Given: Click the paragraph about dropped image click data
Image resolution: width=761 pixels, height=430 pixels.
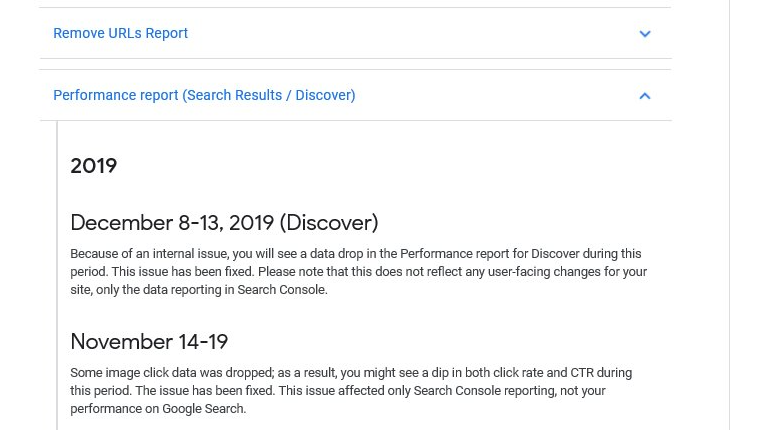Looking at the screenshot, I should point(351,391).
